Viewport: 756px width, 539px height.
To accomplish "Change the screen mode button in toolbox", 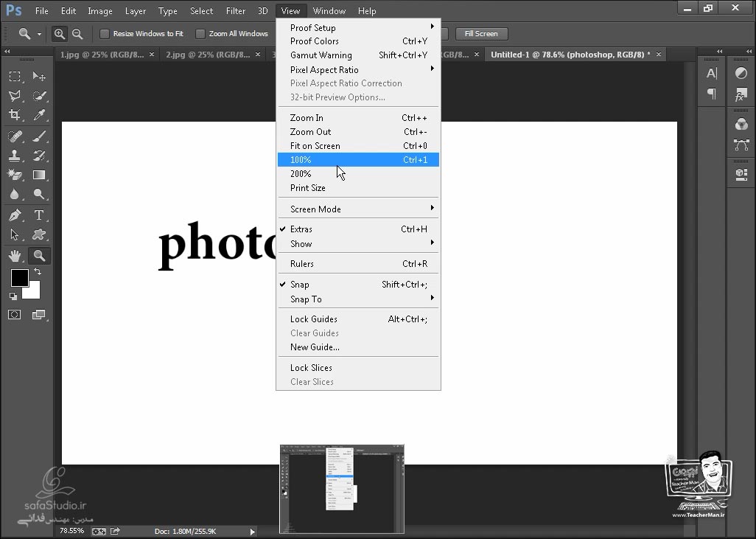I will pyautogui.click(x=38, y=315).
